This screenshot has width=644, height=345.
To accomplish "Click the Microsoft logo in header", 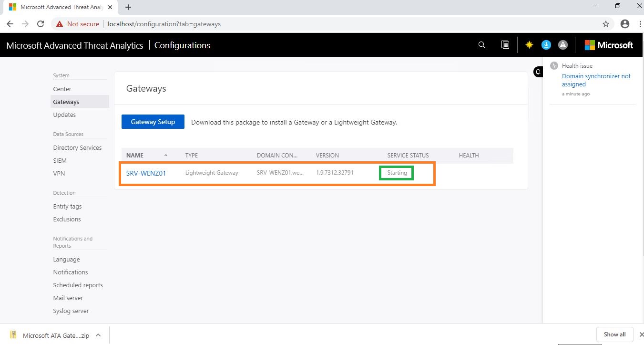I will (x=609, y=45).
